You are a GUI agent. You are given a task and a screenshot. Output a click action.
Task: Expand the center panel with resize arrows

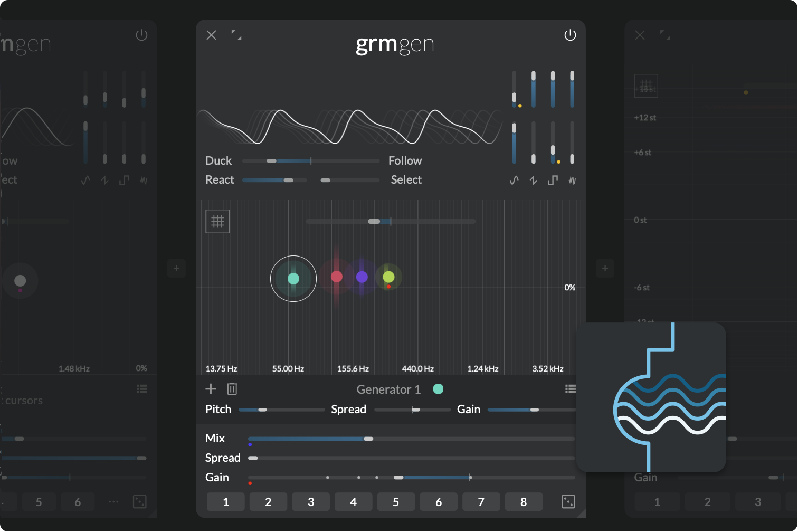pos(236,35)
